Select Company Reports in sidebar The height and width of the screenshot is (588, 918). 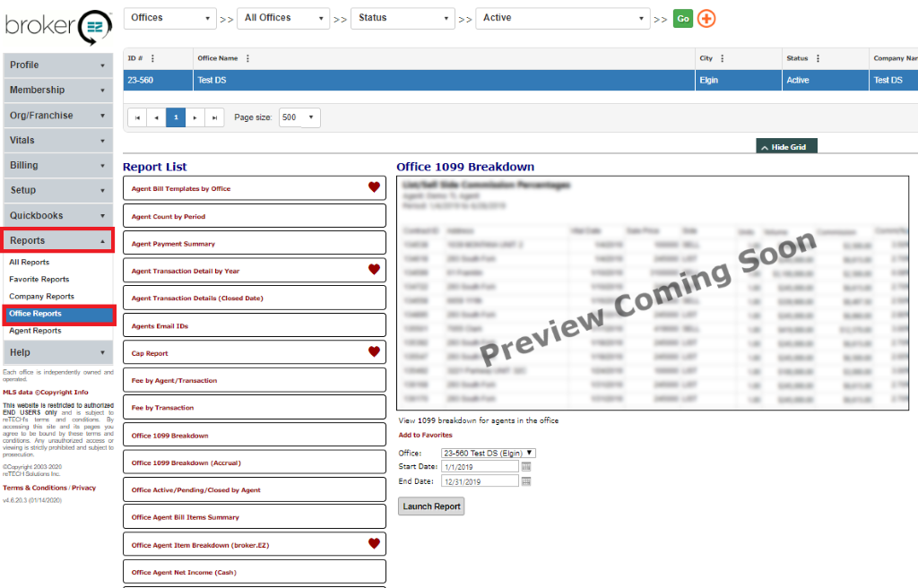point(41,297)
